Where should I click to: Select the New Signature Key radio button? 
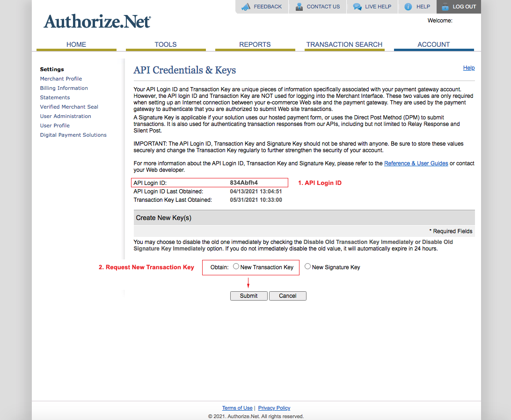(307, 266)
